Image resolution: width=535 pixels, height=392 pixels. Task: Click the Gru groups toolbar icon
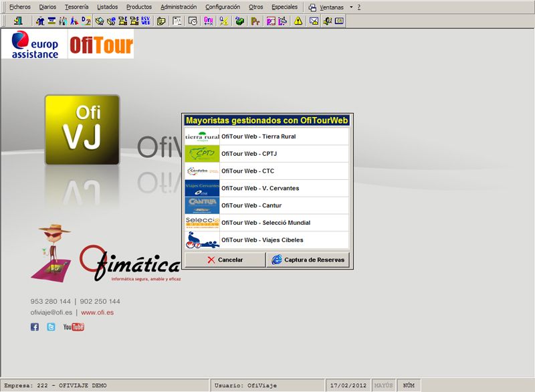tap(208, 21)
